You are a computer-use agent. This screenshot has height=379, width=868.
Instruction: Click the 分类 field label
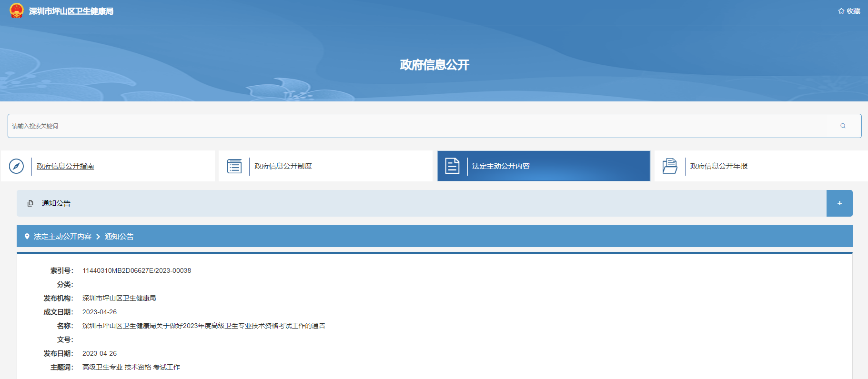click(65, 284)
